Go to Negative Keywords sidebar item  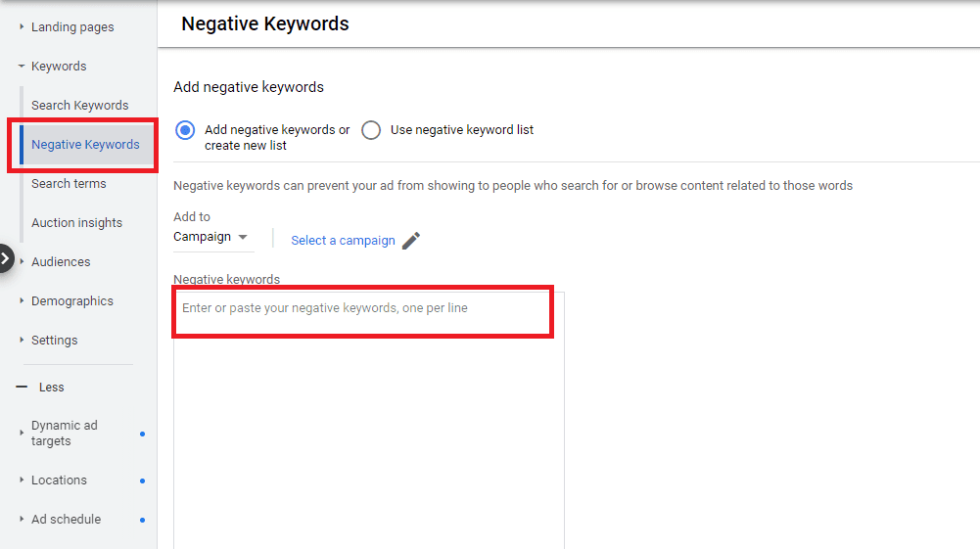tap(85, 145)
